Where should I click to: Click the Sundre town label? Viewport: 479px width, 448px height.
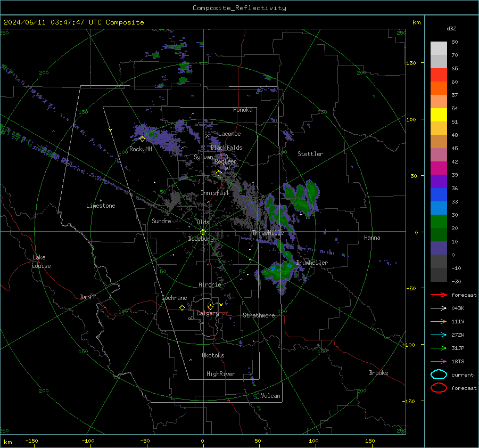point(161,221)
